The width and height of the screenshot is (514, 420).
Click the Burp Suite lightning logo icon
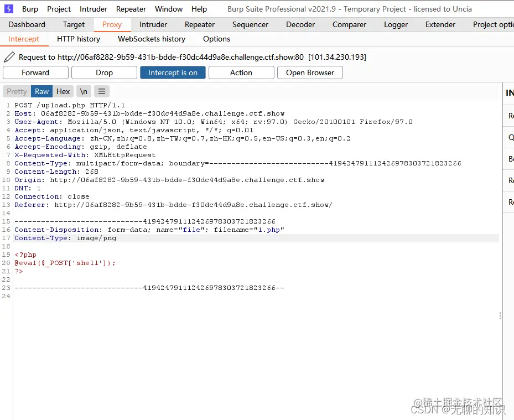click(9, 9)
